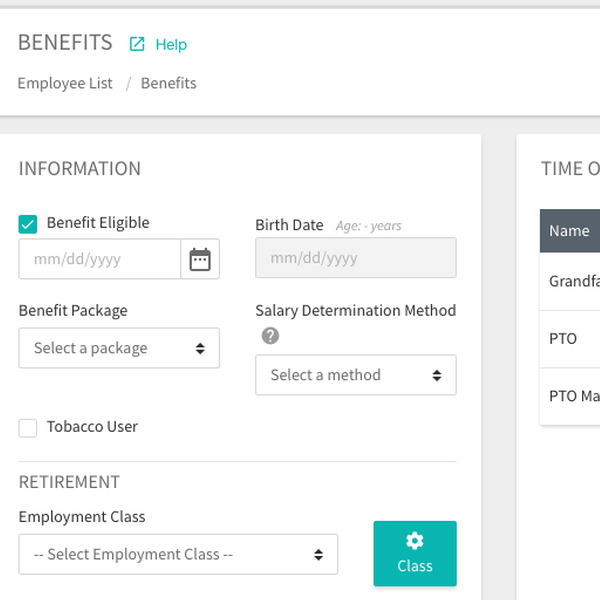Open the Benefit Package dropdown
Screen dimensions: 600x600
click(119, 348)
